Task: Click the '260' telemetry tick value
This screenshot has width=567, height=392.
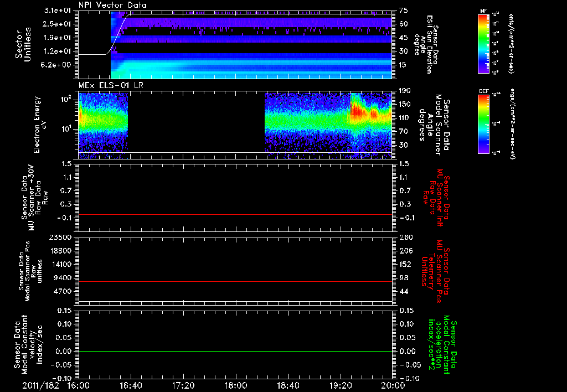Action: pos(406,237)
